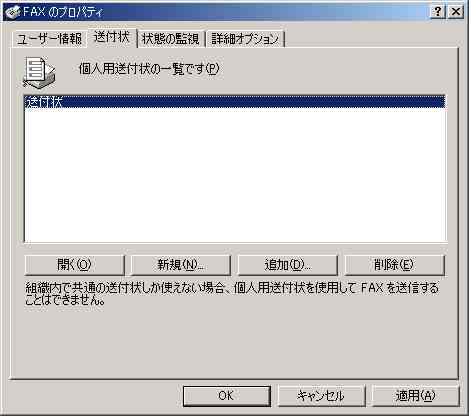The width and height of the screenshot is (469, 416).
Task: Switch to the ユーザー情報 tab
Action: tap(49, 39)
